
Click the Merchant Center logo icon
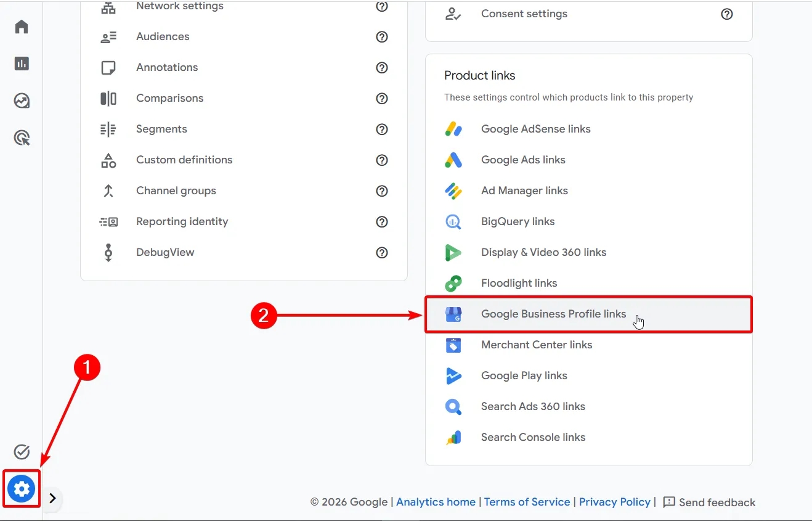(x=453, y=345)
